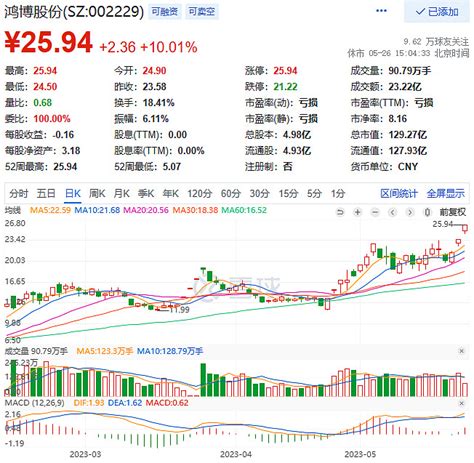474x463 pixels.
Task: Switch to the 1分 chart tab
Action: coord(338,193)
